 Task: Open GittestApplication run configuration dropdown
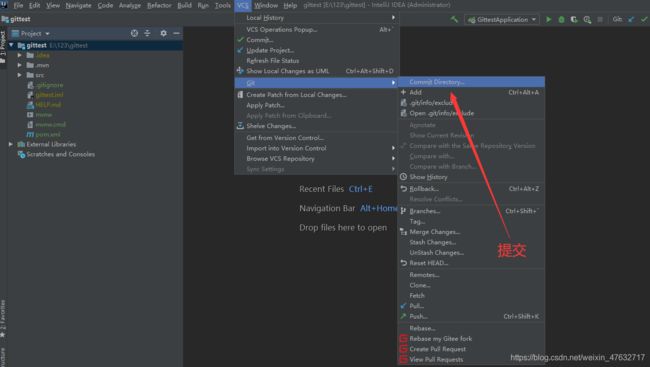[502, 19]
